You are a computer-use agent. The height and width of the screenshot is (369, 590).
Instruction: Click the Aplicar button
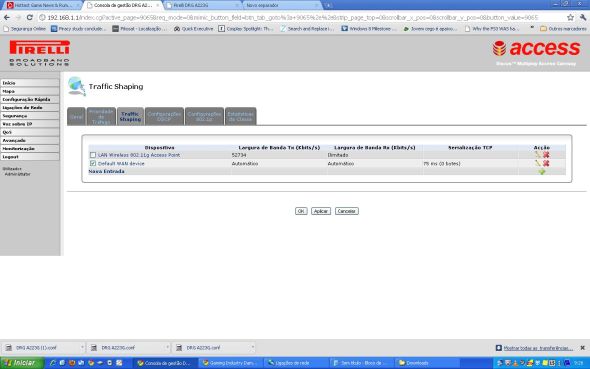[321, 211]
